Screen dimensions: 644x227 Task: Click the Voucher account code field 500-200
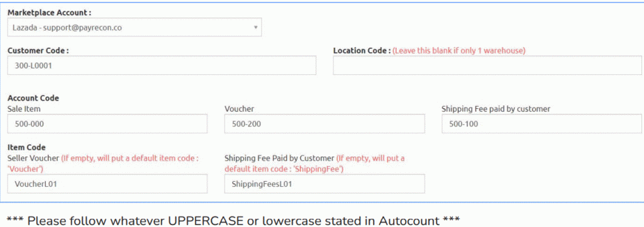[325, 123]
